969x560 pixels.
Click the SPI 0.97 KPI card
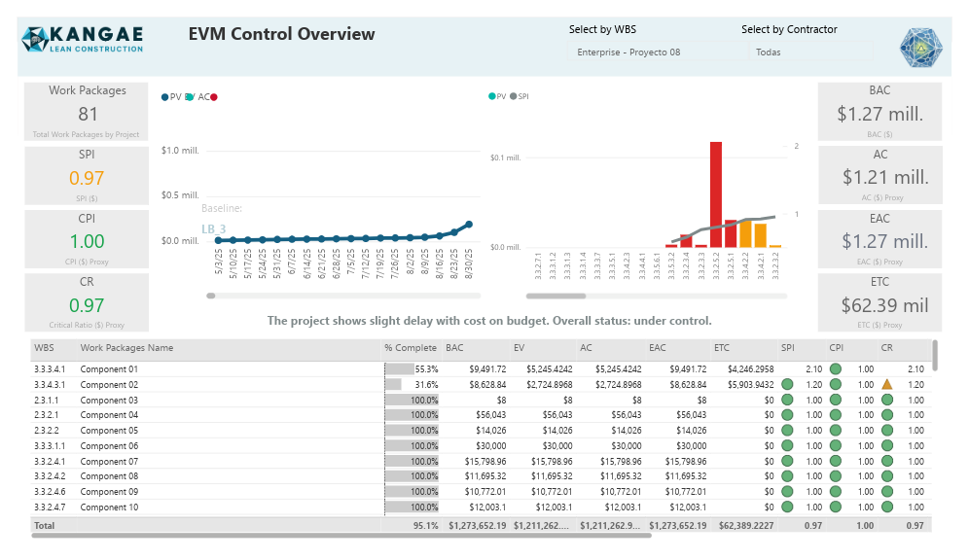coord(87,176)
